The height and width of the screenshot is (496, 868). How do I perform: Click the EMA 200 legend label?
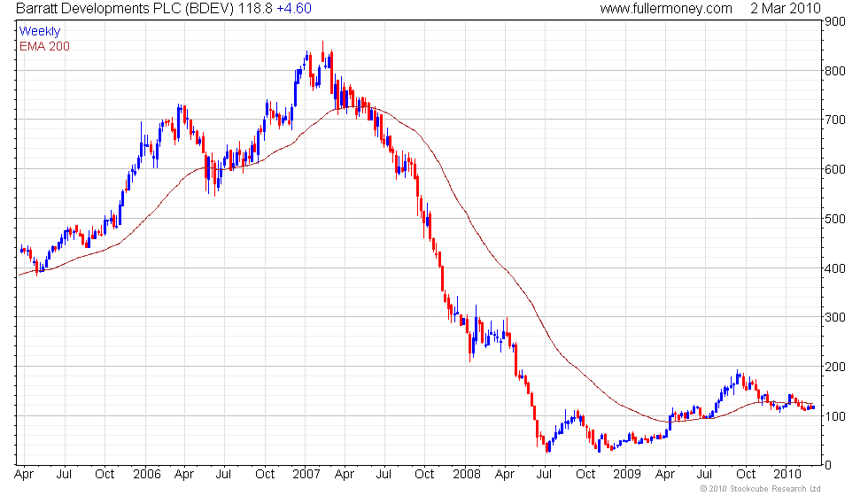pyautogui.click(x=44, y=46)
